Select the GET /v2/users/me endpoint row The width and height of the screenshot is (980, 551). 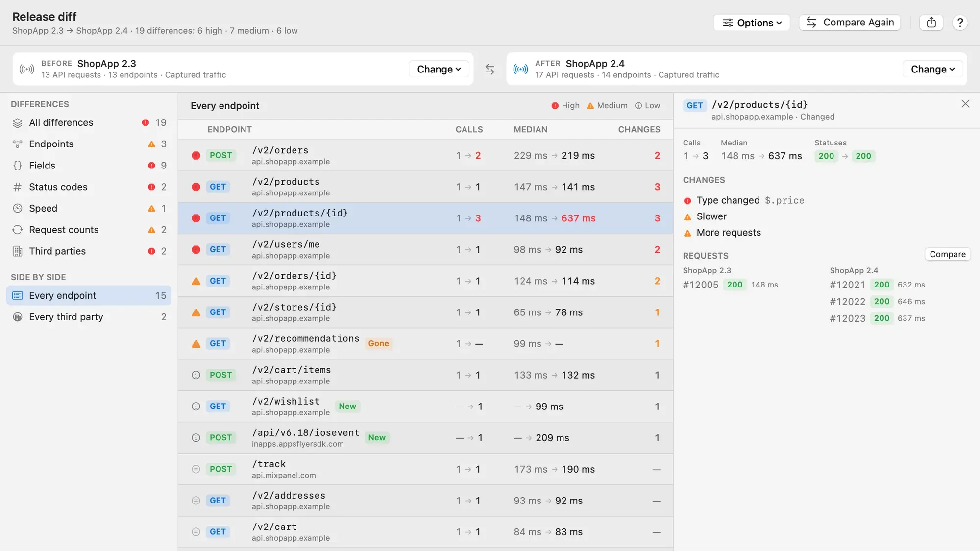(x=425, y=250)
